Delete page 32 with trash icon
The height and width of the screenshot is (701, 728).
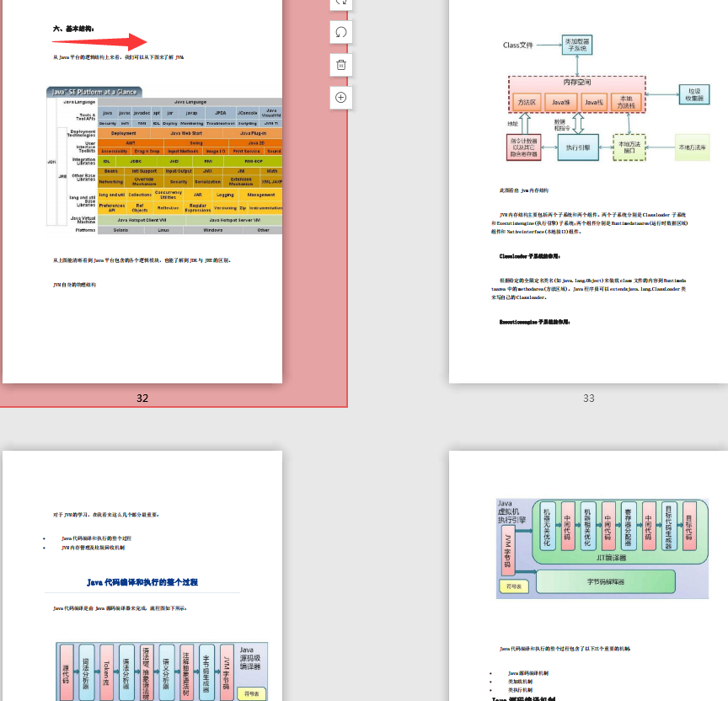point(340,65)
